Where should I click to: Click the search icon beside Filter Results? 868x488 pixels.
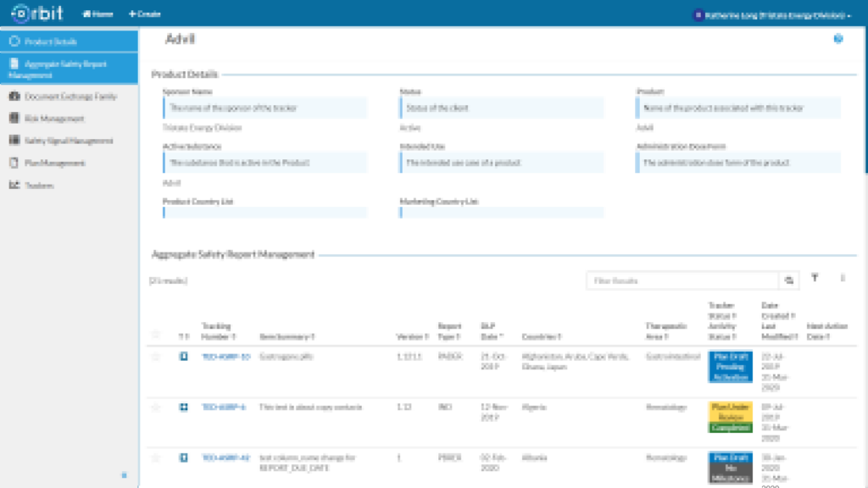point(789,280)
